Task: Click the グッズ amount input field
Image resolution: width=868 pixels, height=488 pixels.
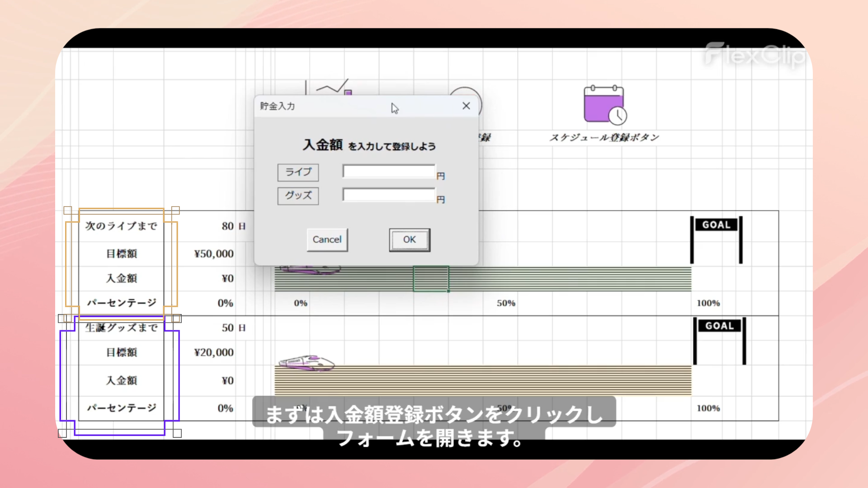Action: (x=389, y=195)
